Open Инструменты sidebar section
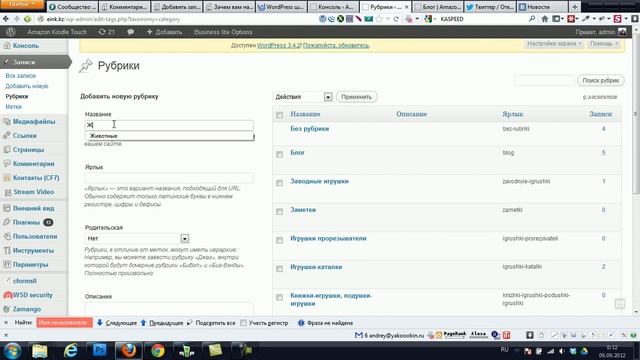Image resolution: width=640 pixels, height=360 pixels. [x=33, y=251]
